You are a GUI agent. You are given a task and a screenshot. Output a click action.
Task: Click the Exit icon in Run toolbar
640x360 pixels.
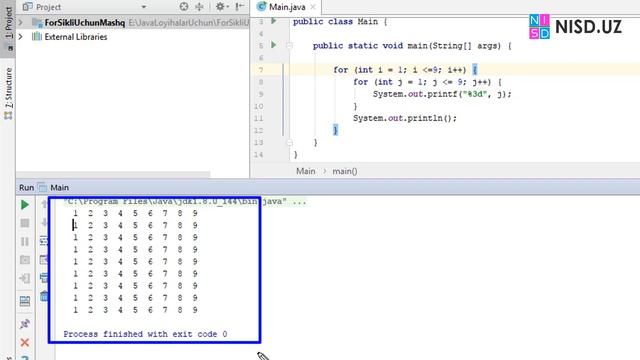click(24, 278)
